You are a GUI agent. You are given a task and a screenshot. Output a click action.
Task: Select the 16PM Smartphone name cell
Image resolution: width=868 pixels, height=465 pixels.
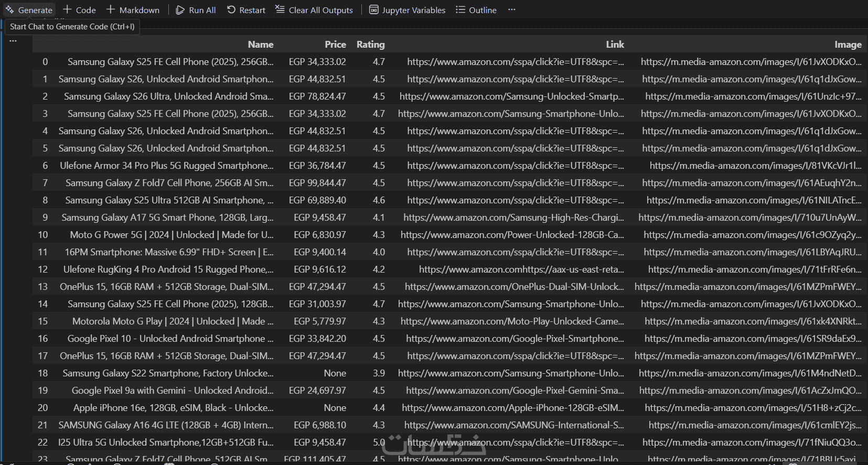(169, 252)
